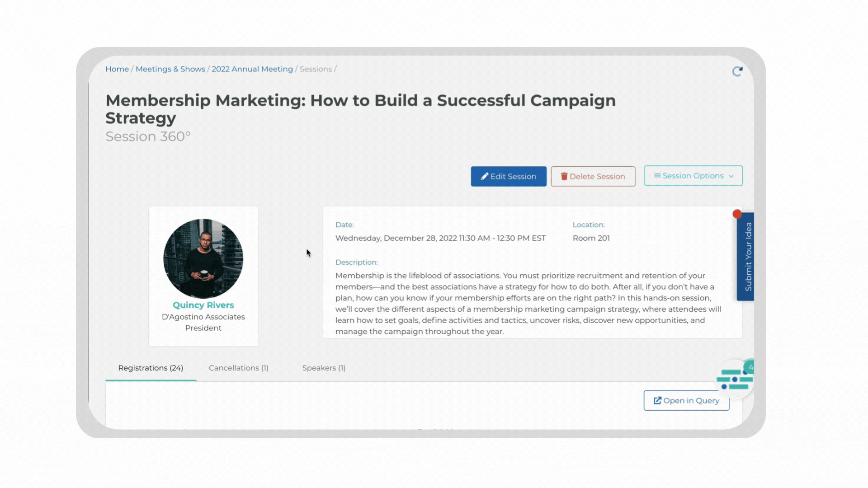This screenshot has height=488, width=868.
Task: Click the red notification dot on Submit Your Idea
Action: (x=737, y=214)
